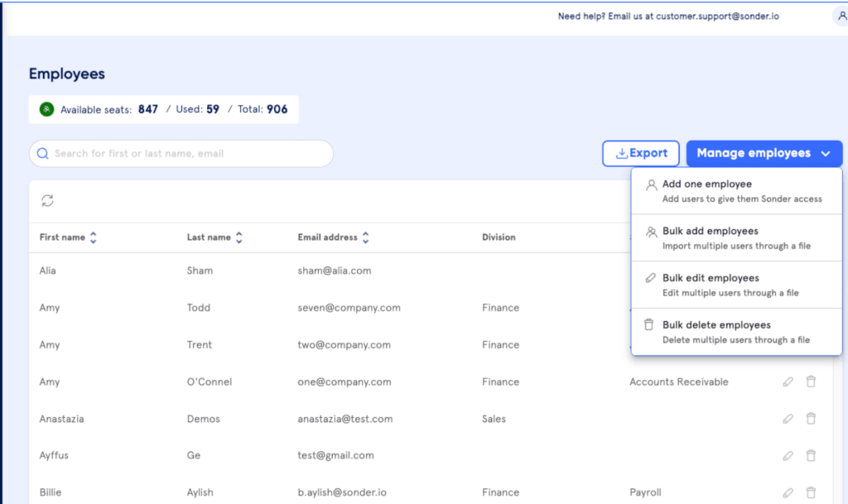The image size is (848, 504).
Task: Sort by Email address column arrows
Action: pyautogui.click(x=365, y=238)
